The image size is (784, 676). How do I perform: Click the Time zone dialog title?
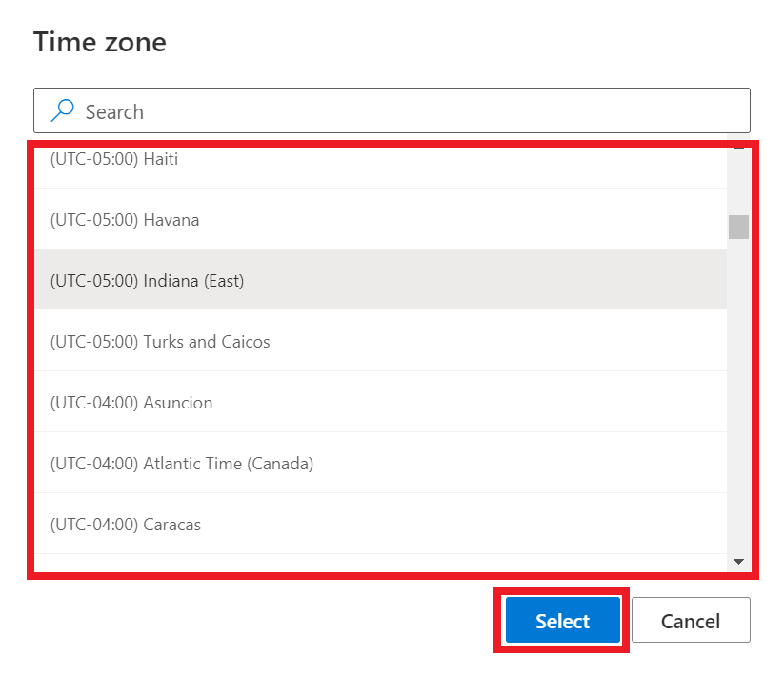pyautogui.click(x=99, y=42)
